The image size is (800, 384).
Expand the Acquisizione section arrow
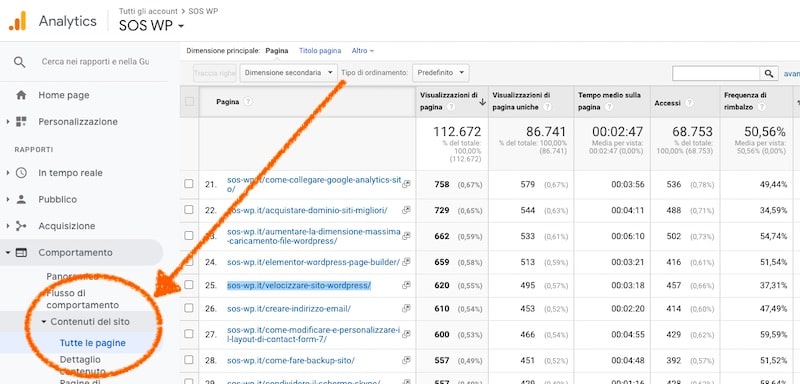(x=8, y=226)
